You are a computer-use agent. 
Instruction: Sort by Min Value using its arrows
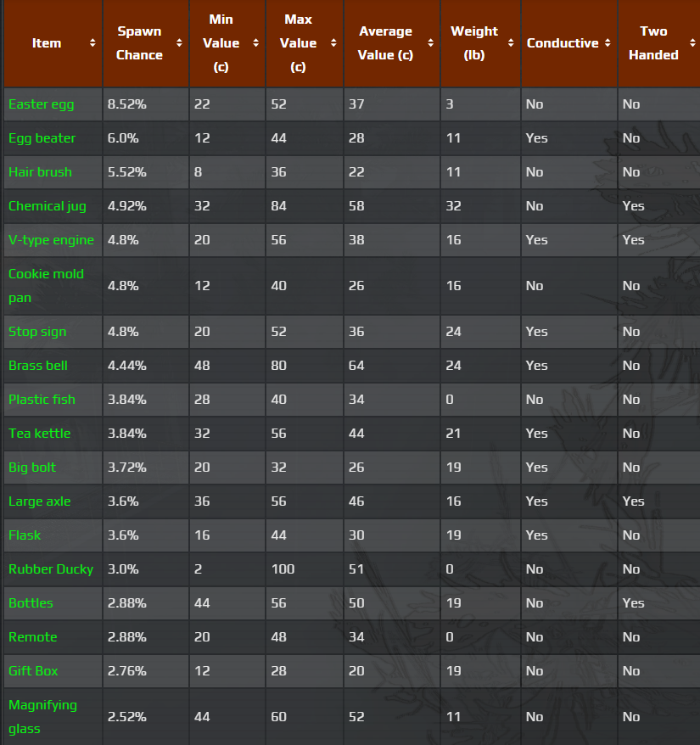[x=256, y=43]
